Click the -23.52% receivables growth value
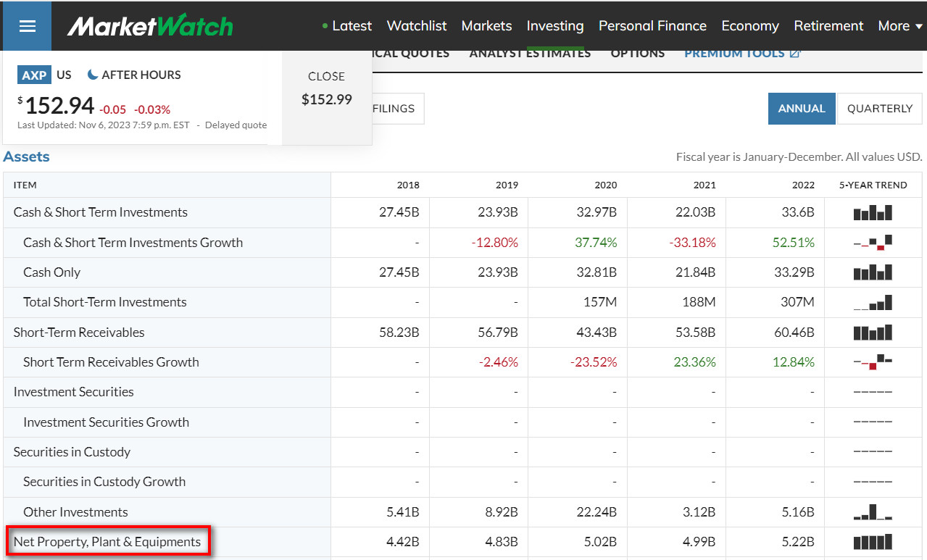Screen dimensions: 927x560 click(594, 362)
